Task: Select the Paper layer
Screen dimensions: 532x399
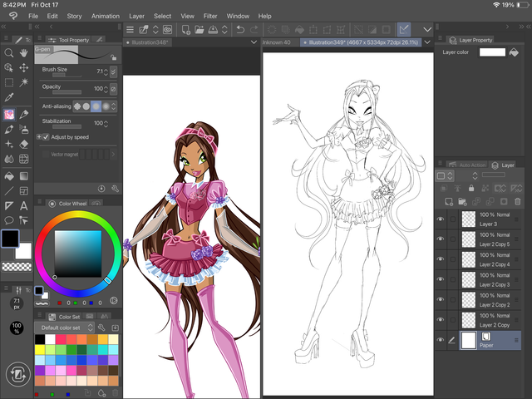Action: [x=490, y=340]
